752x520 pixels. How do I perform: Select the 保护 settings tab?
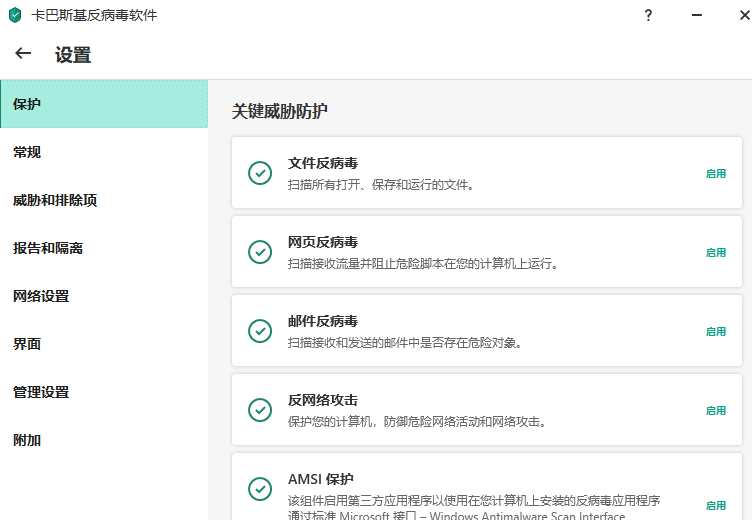(104, 104)
